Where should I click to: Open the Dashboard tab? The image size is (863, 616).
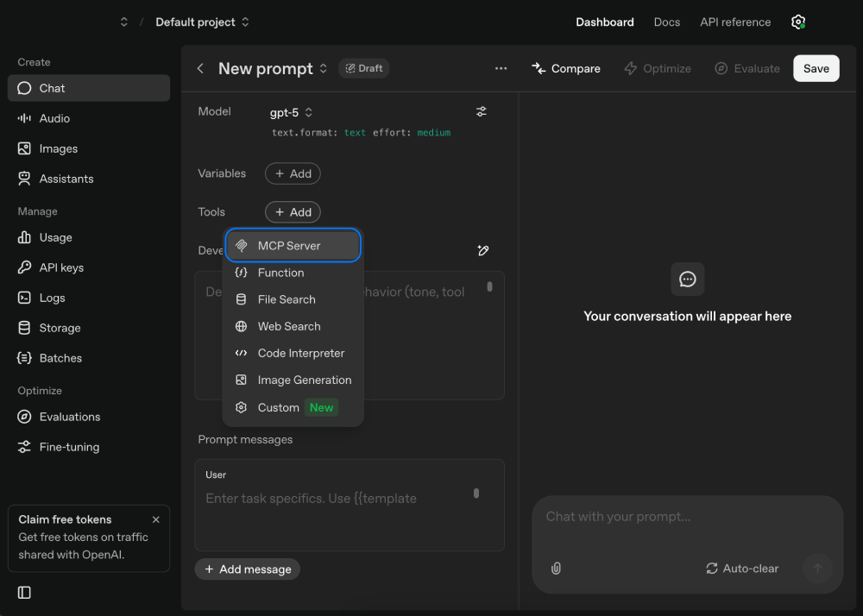pyautogui.click(x=605, y=22)
